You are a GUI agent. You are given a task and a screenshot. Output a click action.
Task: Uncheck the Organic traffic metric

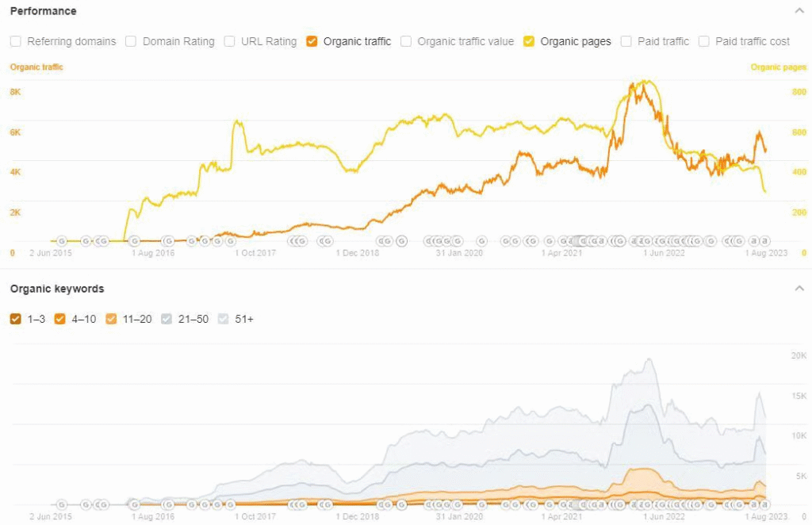click(312, 41)
